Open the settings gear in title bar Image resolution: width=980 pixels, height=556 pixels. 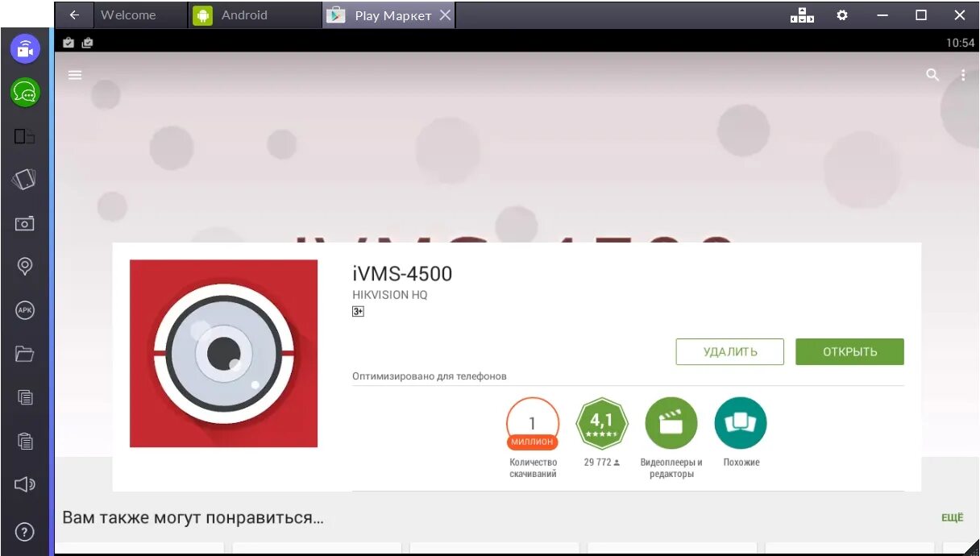pos(842,15)
